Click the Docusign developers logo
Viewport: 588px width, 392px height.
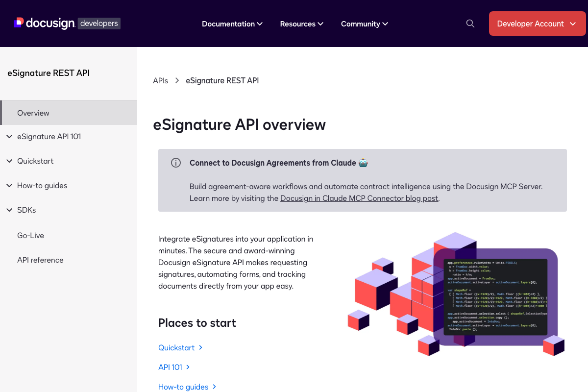point(67,23)
